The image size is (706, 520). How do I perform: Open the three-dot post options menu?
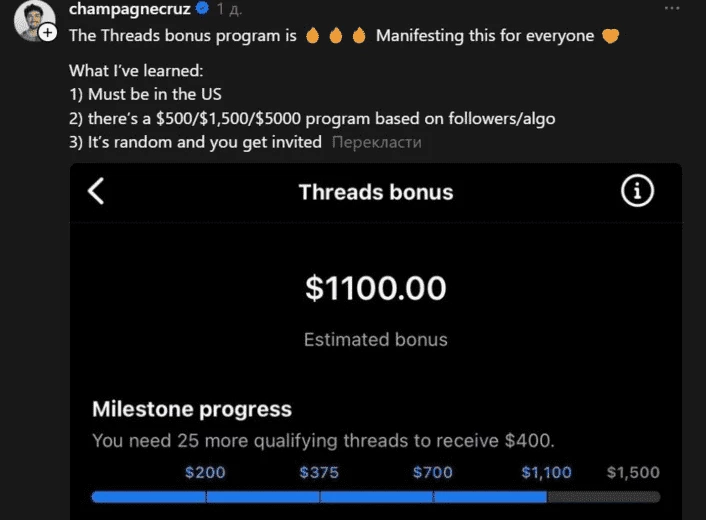point(672,8)
